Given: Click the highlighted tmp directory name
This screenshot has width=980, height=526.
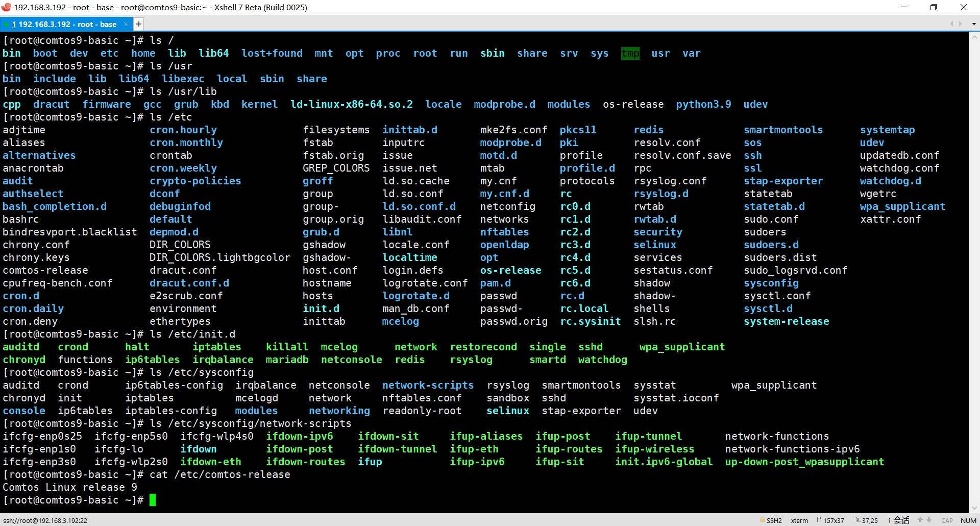Looking at the screenshot, I should coord(630,53).
